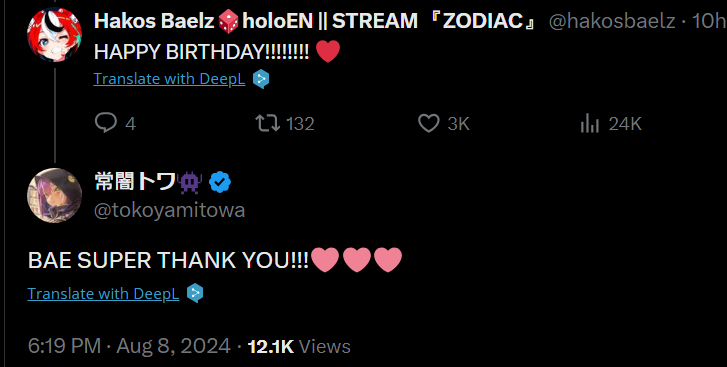Open Hakos Baelz's profile avatar
Image resolution: width=727 pixels, height=367 pixels.
point(55,35)
